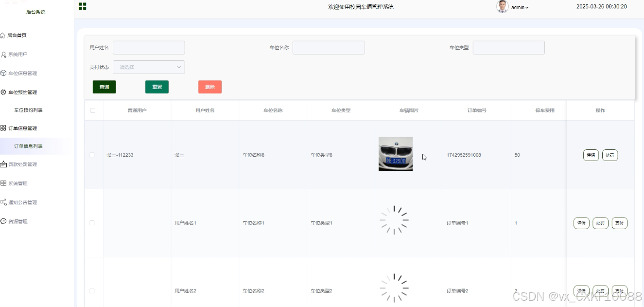Check the checkbox for row 张三-112233
Viewport: 644px width, 307px height.
tap(92, 155)
